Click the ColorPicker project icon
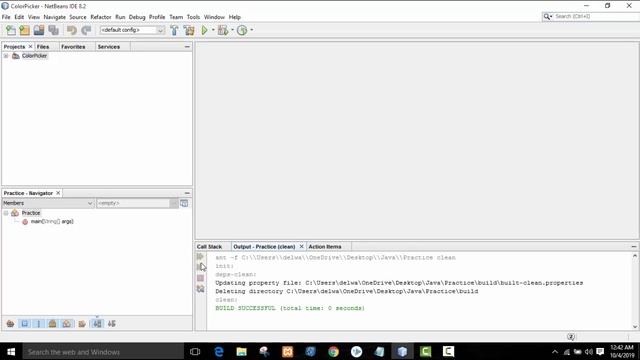The width and height of the screenshot is (640, 360). click(16, 56)
